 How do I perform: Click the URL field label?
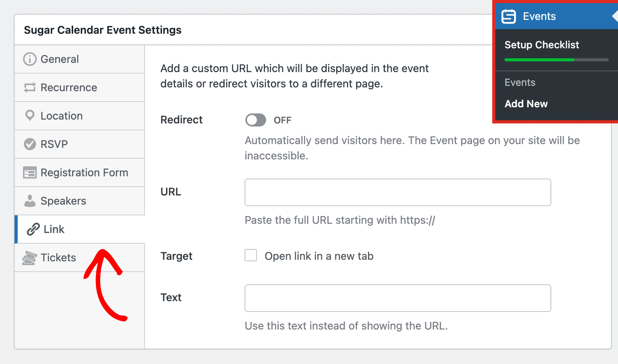pyautogui.click(x=171, y=192)
